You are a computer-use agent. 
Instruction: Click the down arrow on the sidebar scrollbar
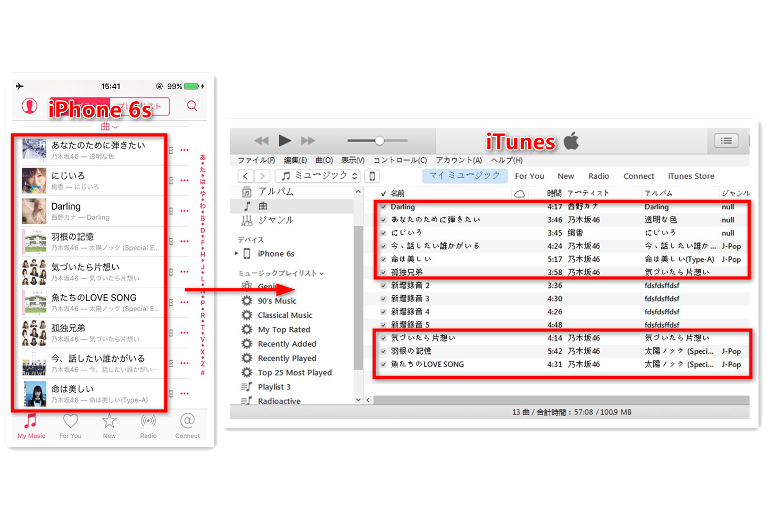pos(358,400)
